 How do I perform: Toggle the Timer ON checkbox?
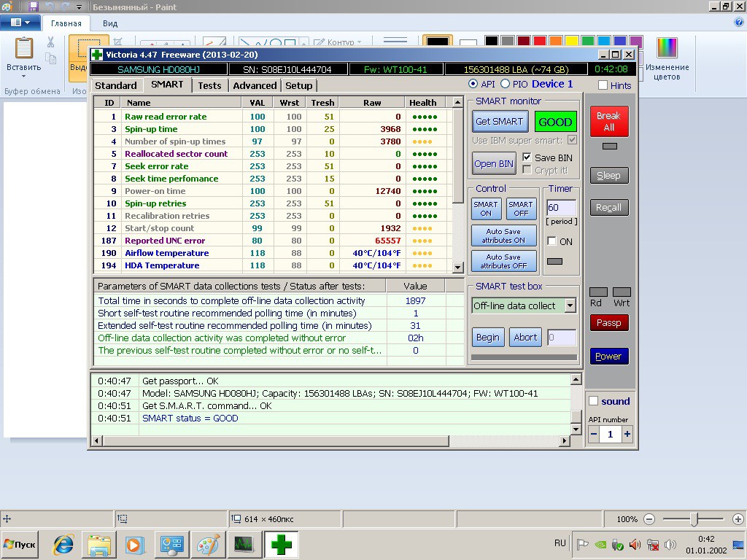coord(551,241)
